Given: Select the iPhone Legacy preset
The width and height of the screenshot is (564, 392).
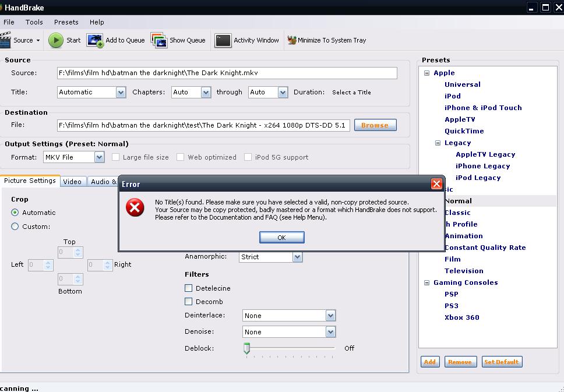Looking at the screenshot, I should [482, 166].
